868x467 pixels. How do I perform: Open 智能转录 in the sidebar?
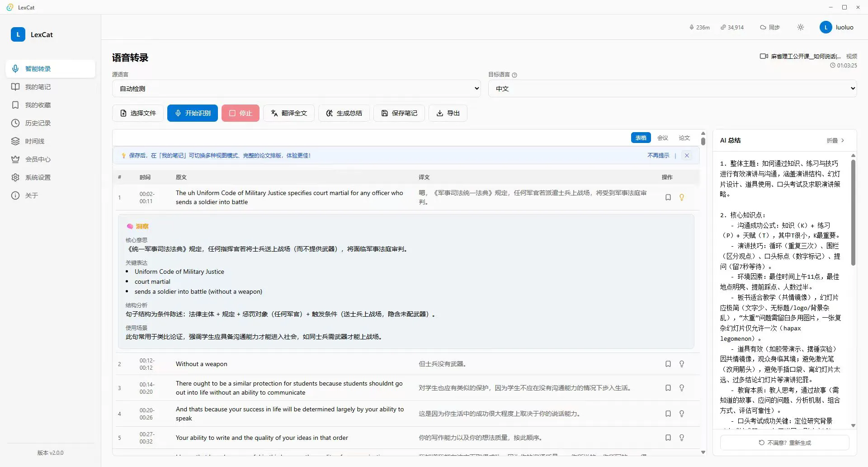click(x=51, y=69)
